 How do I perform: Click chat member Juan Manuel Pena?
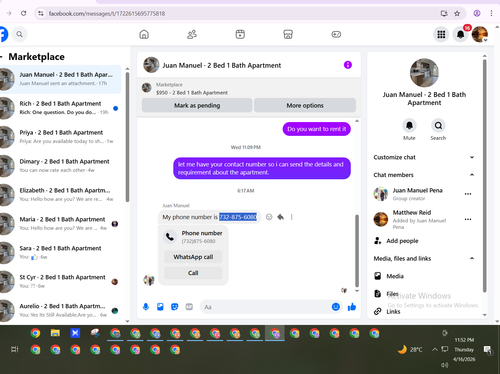pyautogui.click(x=417, y=194)
